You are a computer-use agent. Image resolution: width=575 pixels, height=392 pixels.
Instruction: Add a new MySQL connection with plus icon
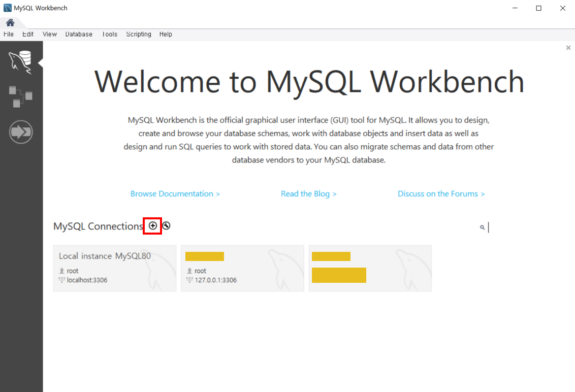click(x=152, y=225)
